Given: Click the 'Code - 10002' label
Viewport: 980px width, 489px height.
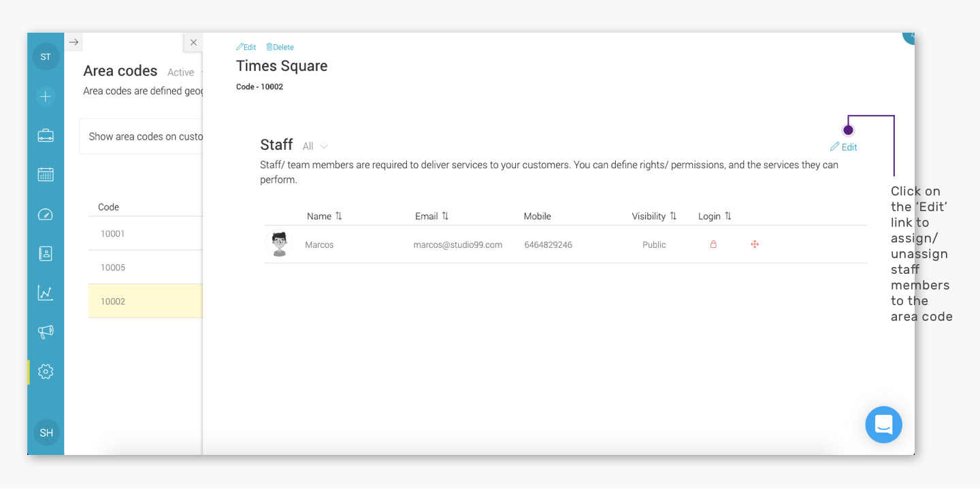Looking at the screenshot, I should [259, 86].
